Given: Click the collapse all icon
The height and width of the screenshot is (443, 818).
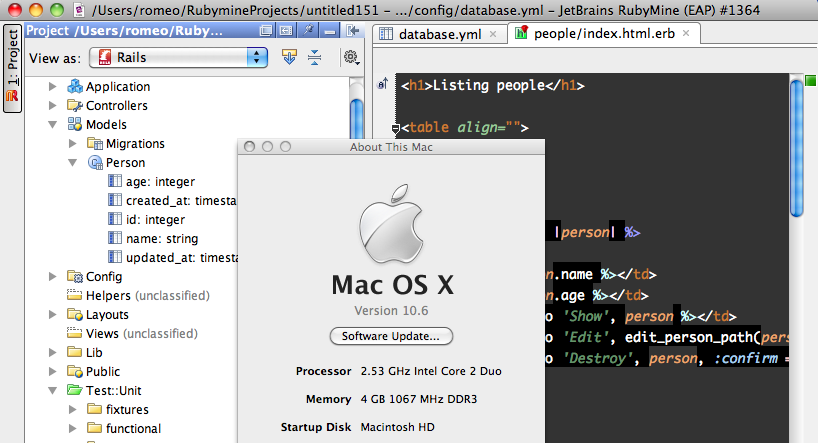Looking at the screenshot, I should (315, 57).
